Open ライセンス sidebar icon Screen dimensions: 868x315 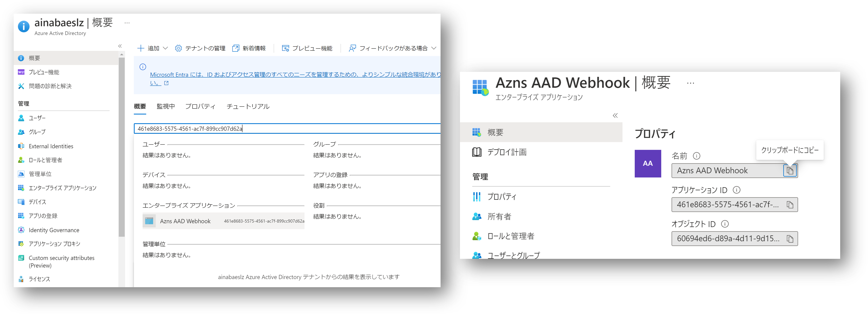tap(21, 279)
